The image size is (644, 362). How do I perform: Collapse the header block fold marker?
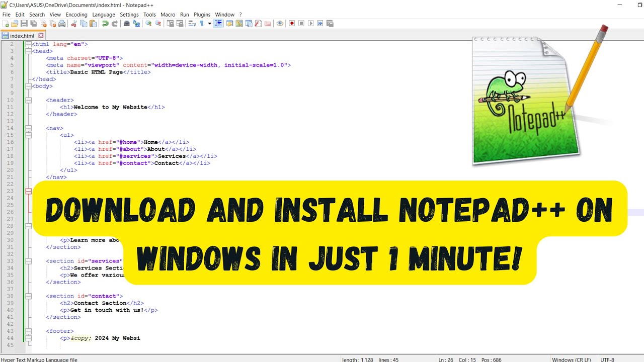[x=28, y=100]
